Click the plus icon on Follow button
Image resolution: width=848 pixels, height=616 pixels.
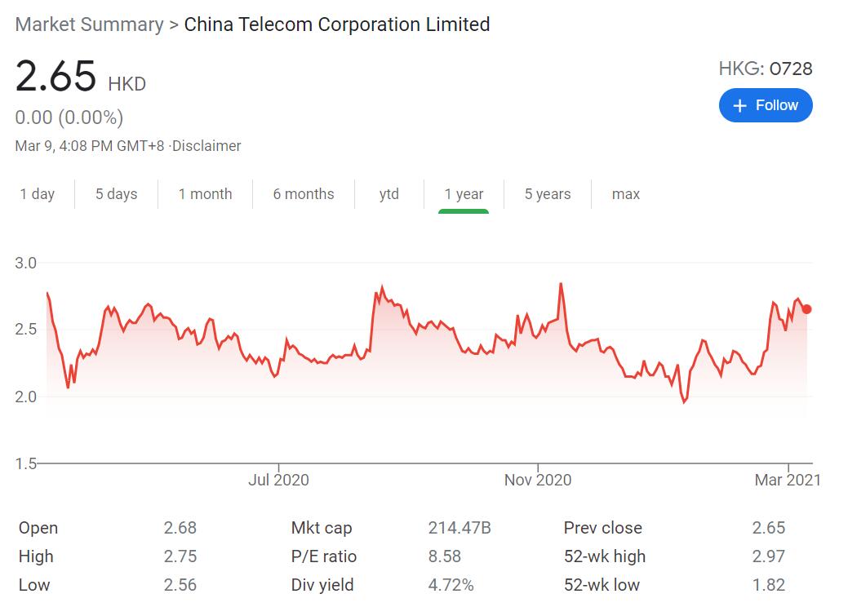[x=740, y=105]
